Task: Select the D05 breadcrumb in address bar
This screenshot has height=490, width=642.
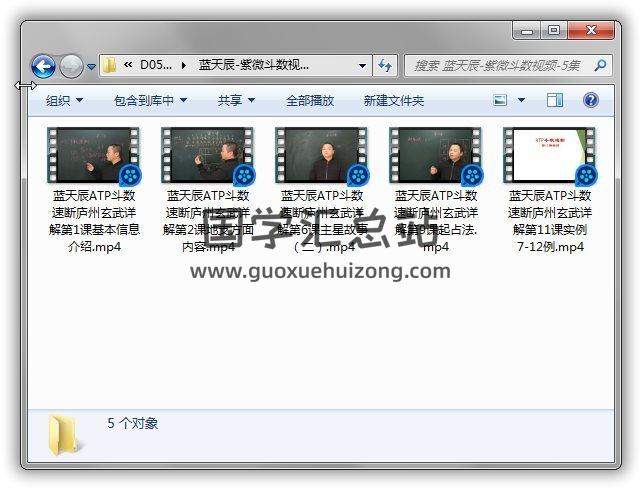Action: tap(155, 65)
